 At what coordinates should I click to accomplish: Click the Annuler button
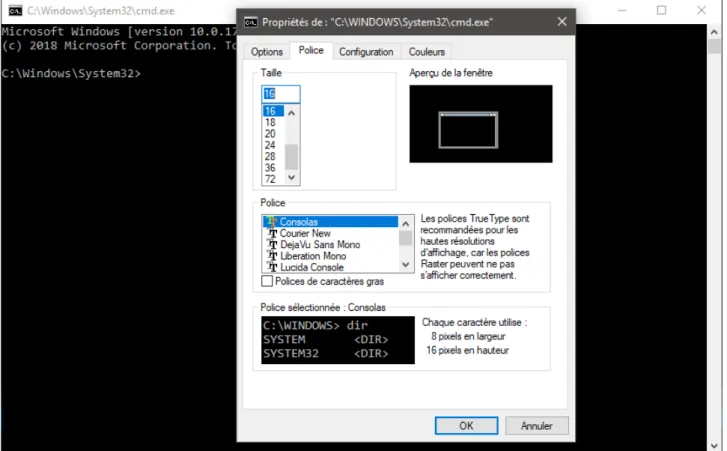point(537,426)
